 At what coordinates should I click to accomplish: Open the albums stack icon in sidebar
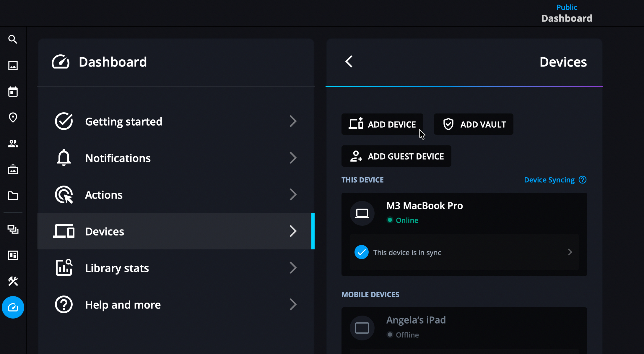13,170
